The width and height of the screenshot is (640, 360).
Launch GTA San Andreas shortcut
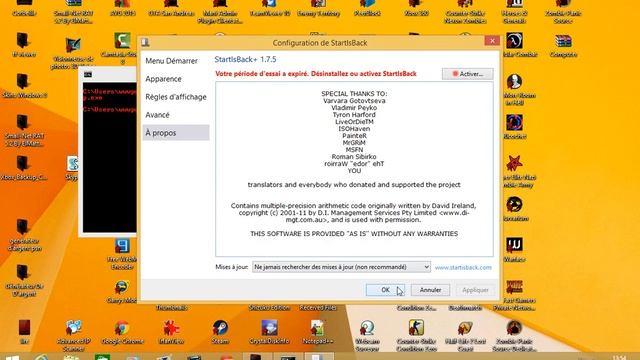171,7
